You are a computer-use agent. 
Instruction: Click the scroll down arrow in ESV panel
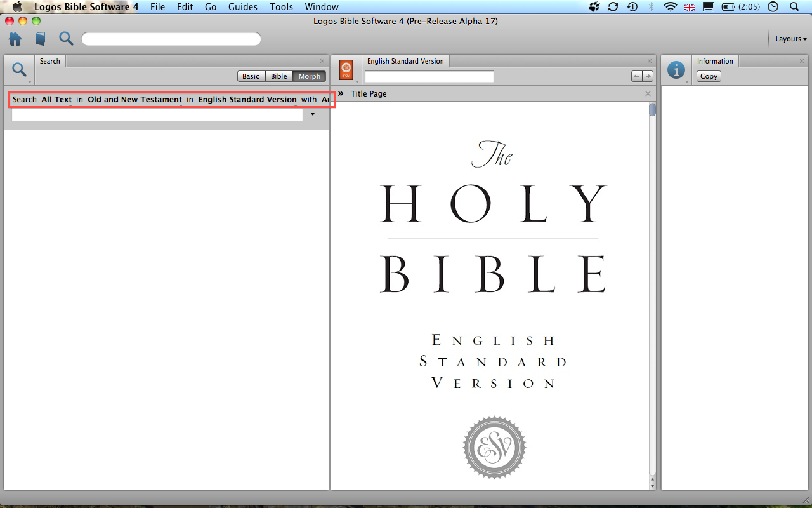(x=652, y=486)
